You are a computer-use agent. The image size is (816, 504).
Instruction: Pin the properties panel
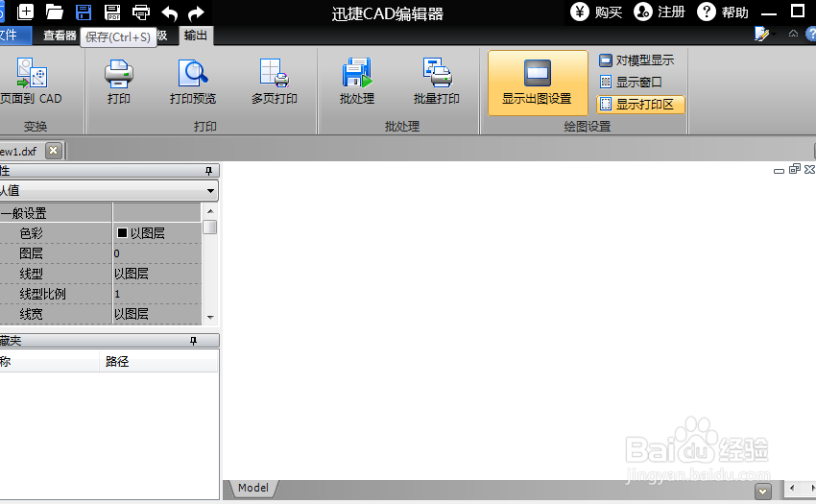(x=208, y=171)
